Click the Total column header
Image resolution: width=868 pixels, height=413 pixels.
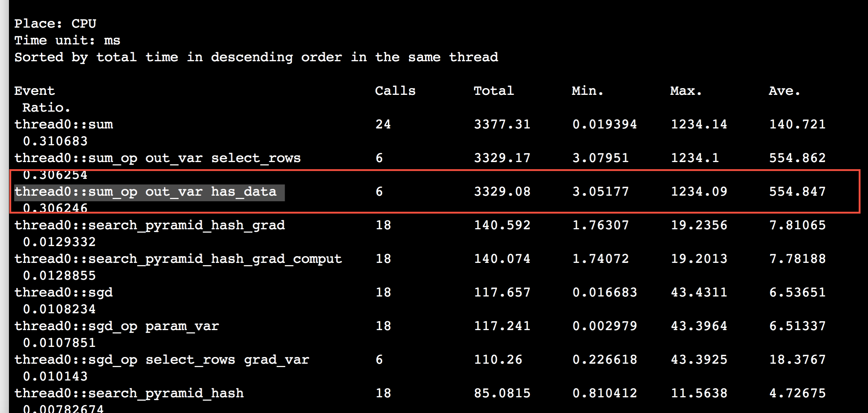pos(493,91)
